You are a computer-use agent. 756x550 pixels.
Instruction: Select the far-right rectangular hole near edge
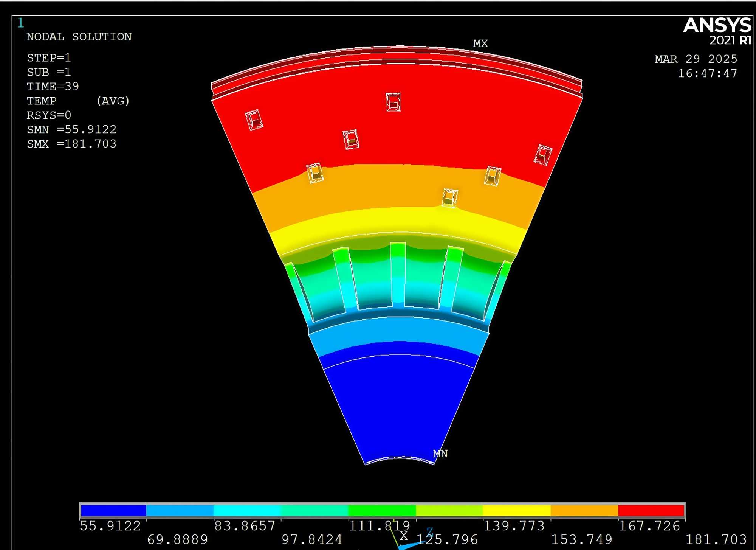click(543, 155)
